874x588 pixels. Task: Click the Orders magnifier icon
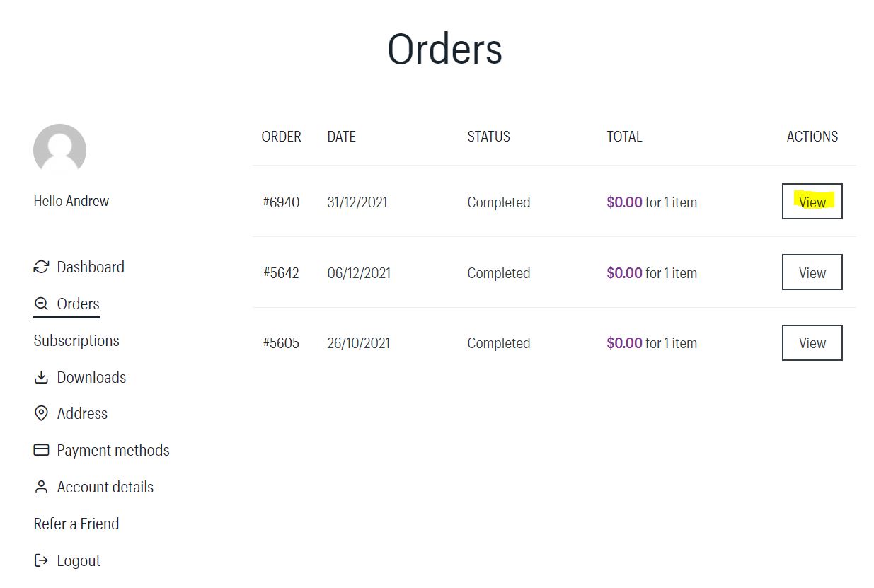41,304
